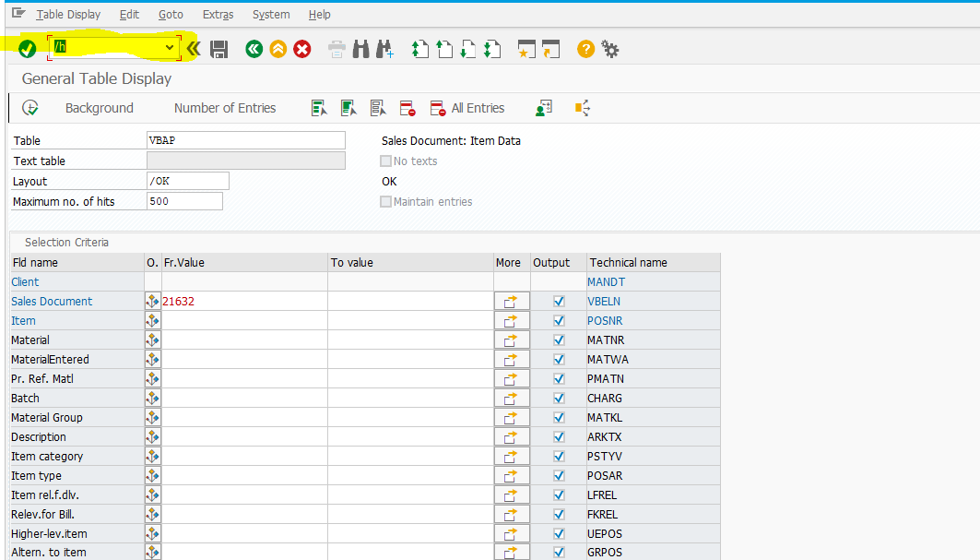
Task: Click the Customize Local Layout gear icon
Action: (x=610, y=50)
